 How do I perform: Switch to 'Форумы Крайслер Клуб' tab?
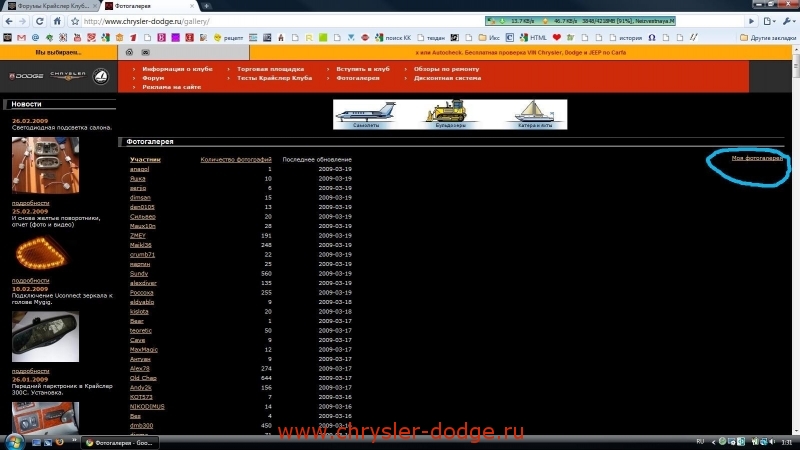tap(51, 6)
